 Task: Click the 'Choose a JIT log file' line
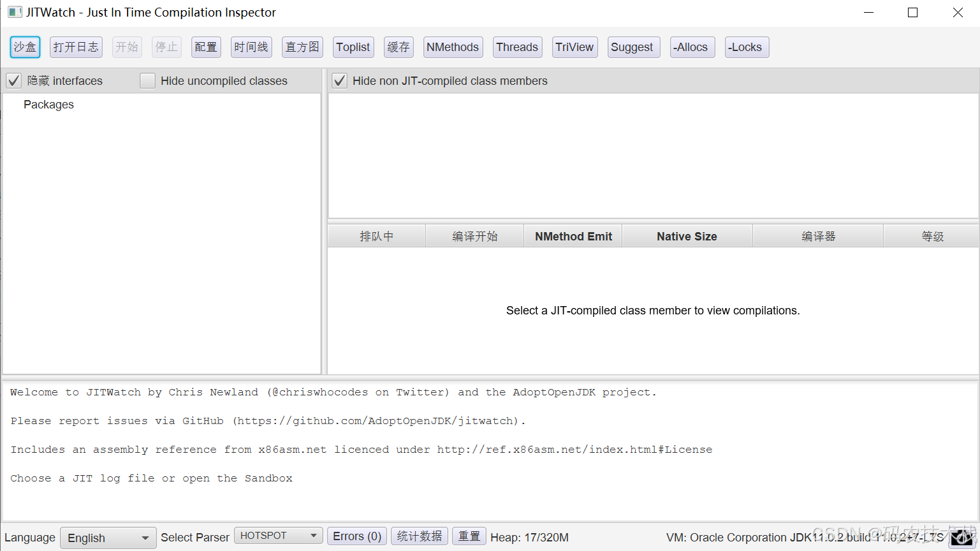[151, 478]
